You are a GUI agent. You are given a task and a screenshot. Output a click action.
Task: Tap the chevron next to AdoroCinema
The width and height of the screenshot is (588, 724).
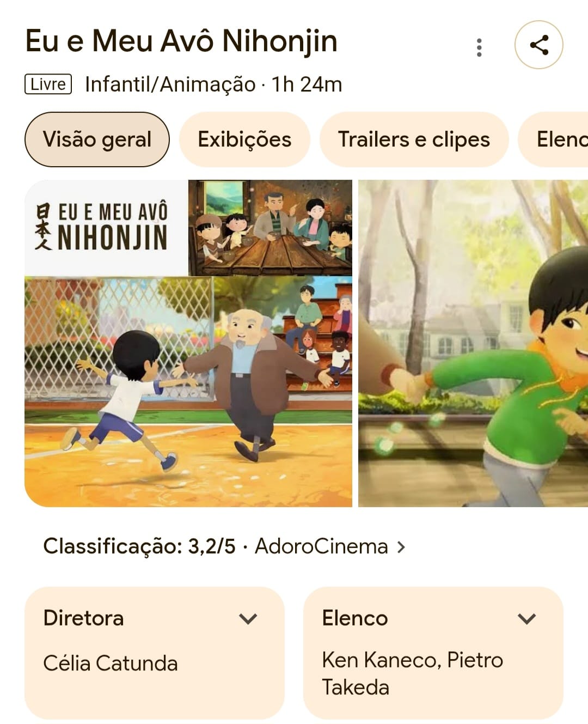pyautogui.click(x=401, y=546)
